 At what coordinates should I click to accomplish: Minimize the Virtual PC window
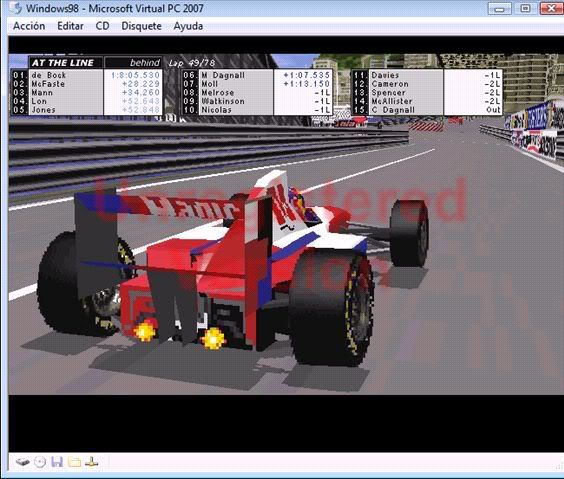499,8
